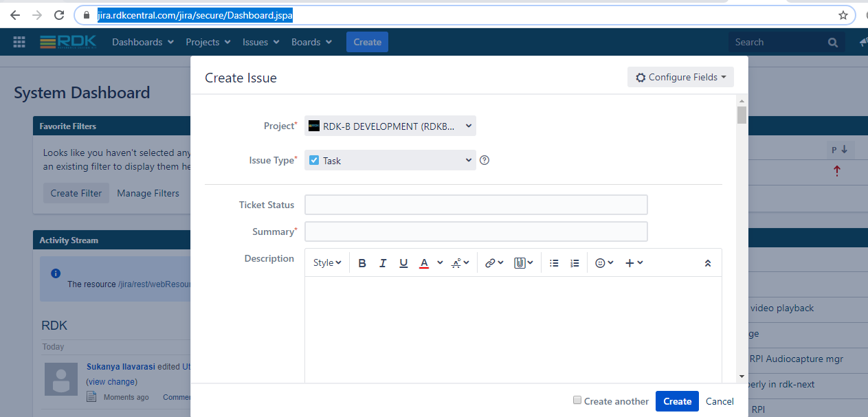Open Projects menu
The height and width of the screenshot is (417, 868).
[208, 42]
